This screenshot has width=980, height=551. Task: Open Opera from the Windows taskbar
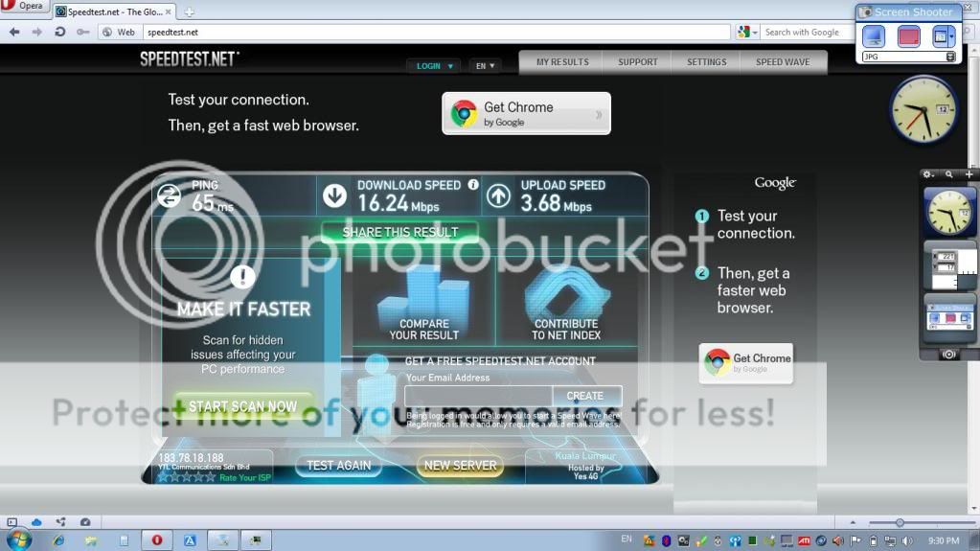coord(157,540)
